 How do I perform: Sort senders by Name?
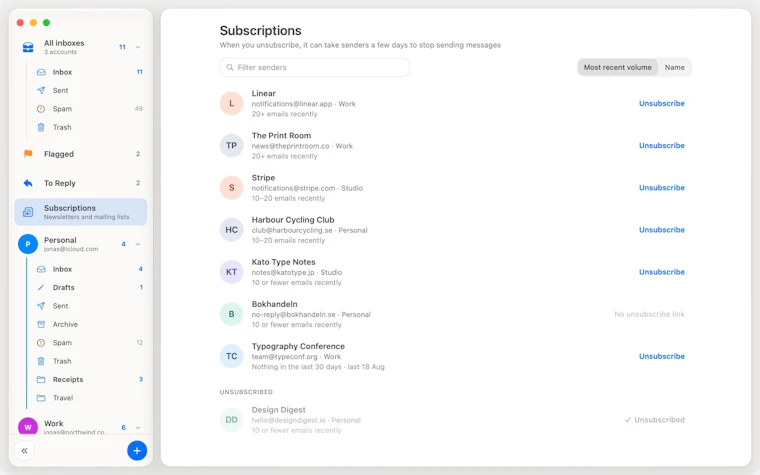pos(674,67)
